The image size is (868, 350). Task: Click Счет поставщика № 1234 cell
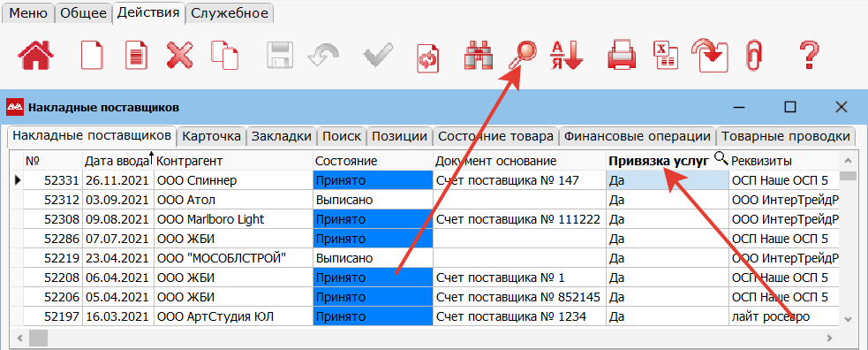[519, 316]
